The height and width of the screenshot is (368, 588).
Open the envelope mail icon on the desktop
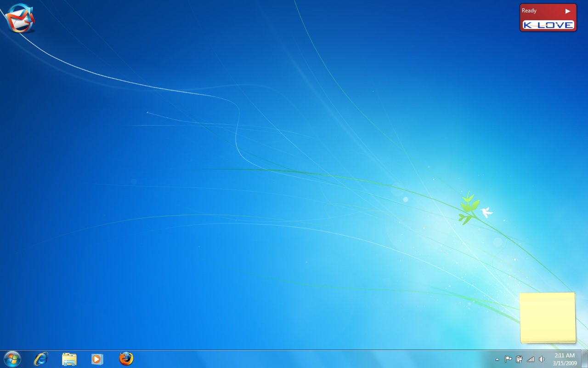click(x=20, y=18)
